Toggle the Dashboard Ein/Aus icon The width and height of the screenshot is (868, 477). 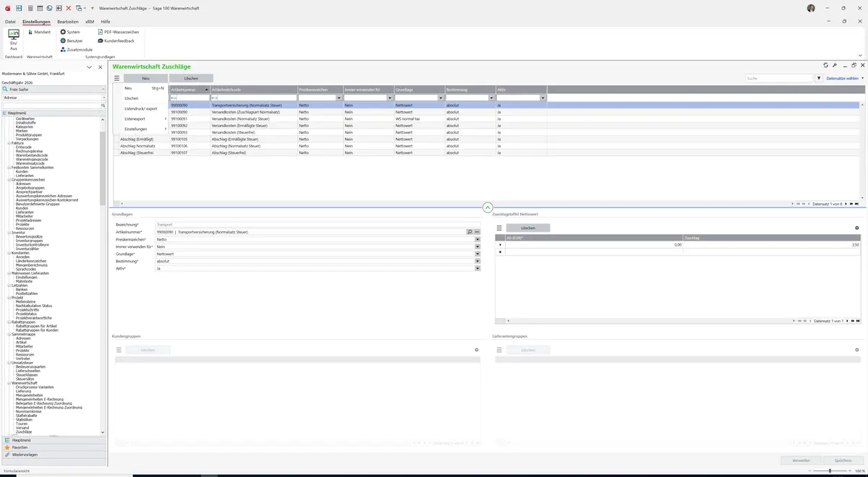pyautogui.click(x=13, y=40)
